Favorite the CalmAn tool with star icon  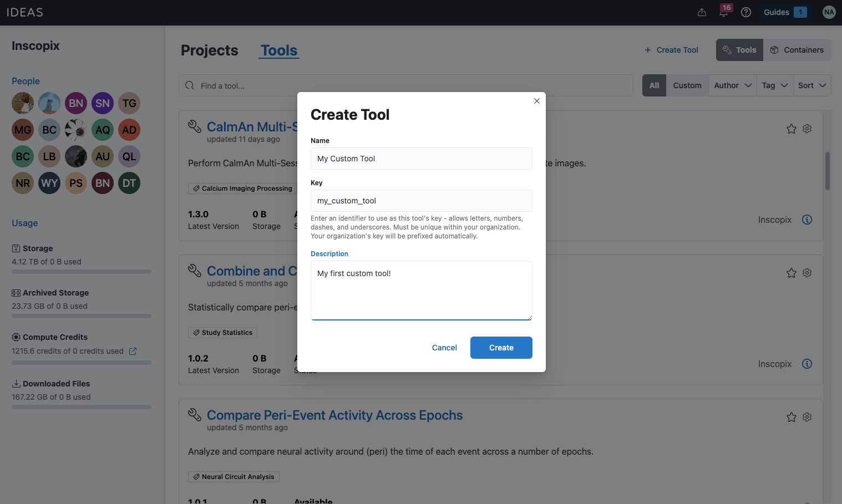[x=792, y=129]
